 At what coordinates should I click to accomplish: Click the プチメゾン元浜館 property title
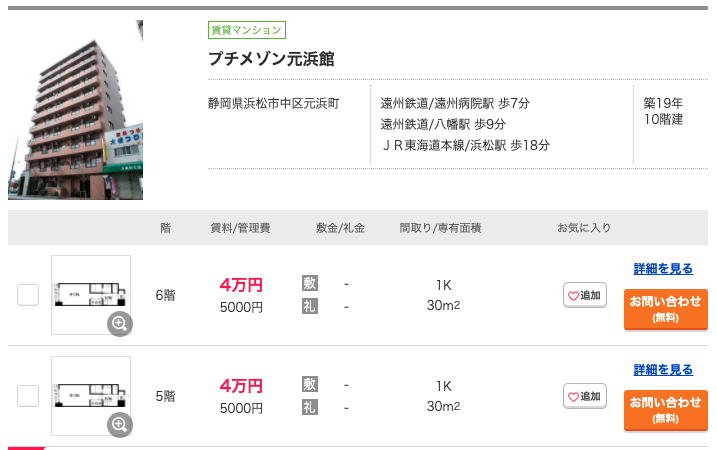point(271,59)
